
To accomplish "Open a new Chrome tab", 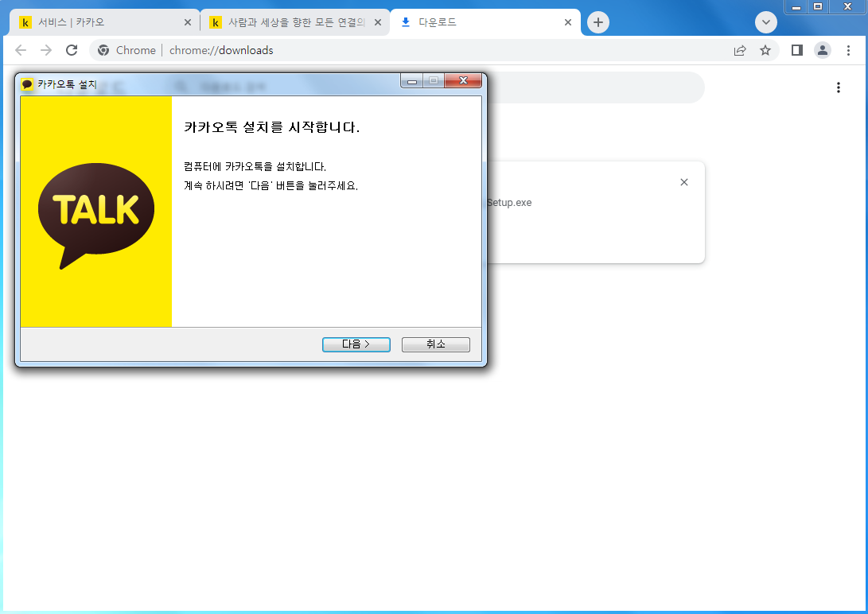I will [597, 22].
